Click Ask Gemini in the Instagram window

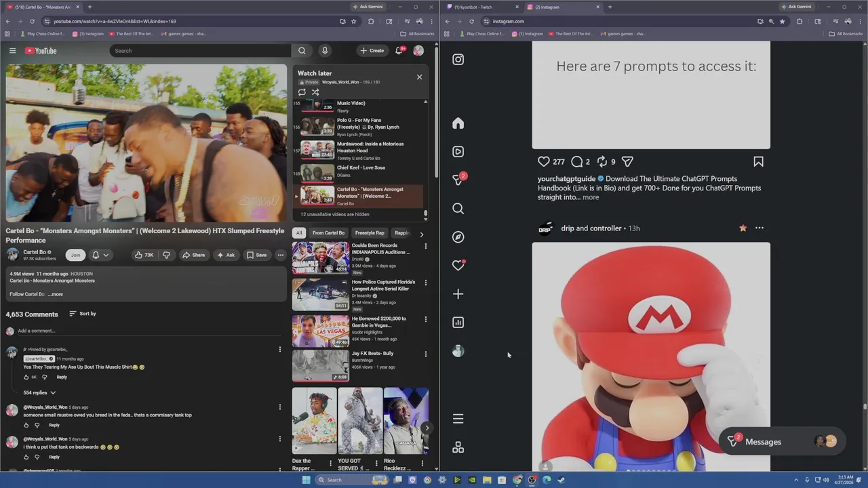point(796,7)
